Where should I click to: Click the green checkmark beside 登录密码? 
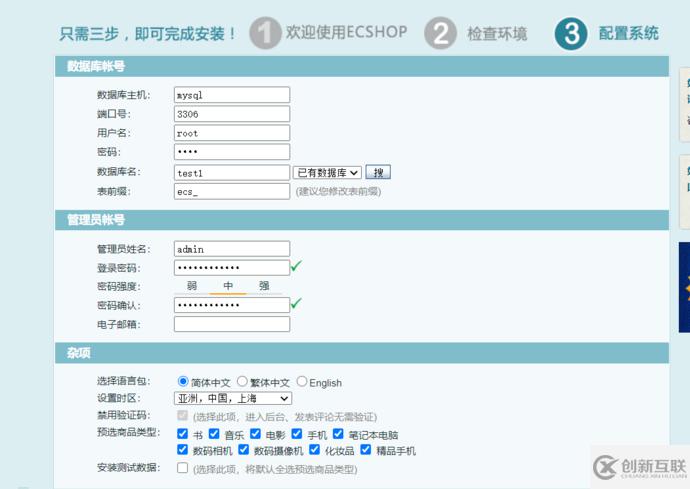tap(296, 265)
